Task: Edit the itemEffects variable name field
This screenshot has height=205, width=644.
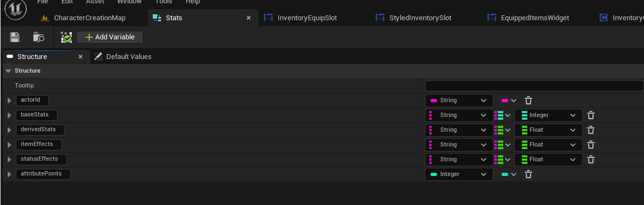Action: point(39,144)
